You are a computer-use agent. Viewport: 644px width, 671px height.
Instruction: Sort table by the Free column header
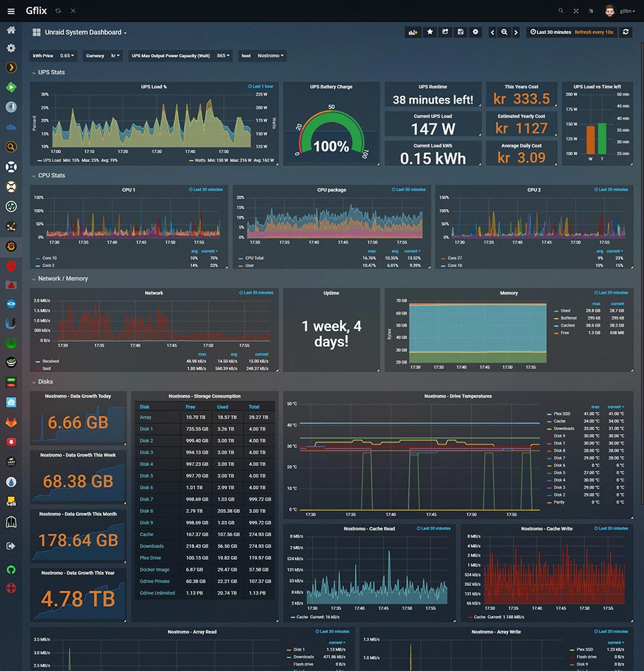coord(191,406)
